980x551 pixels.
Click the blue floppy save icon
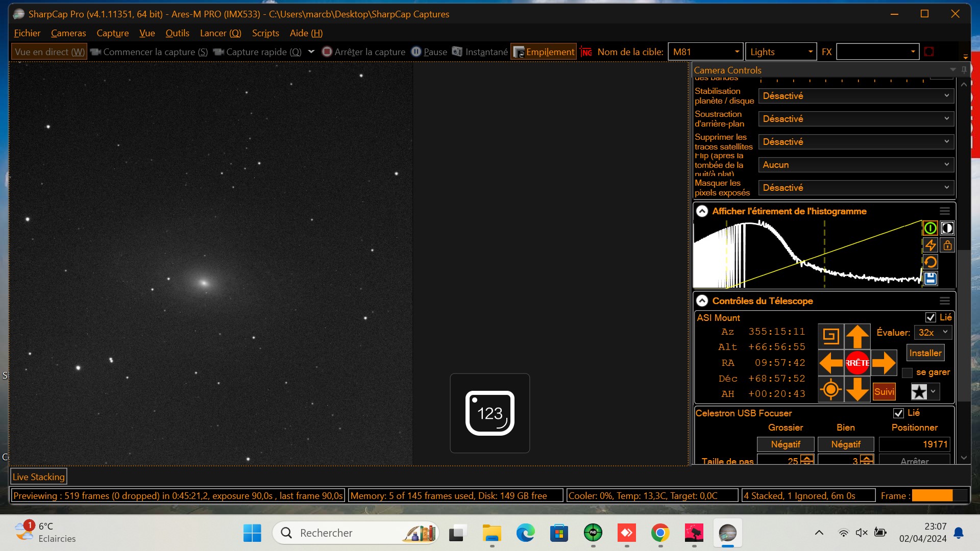pyautogui.click(x=930, y=279)
